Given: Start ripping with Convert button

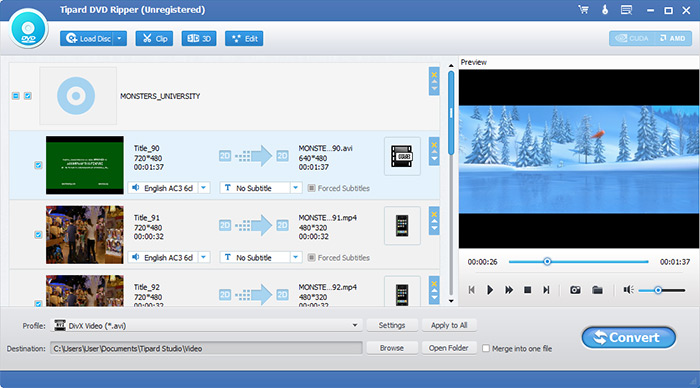Looking at the screenshot, I should tap(629, 338).
